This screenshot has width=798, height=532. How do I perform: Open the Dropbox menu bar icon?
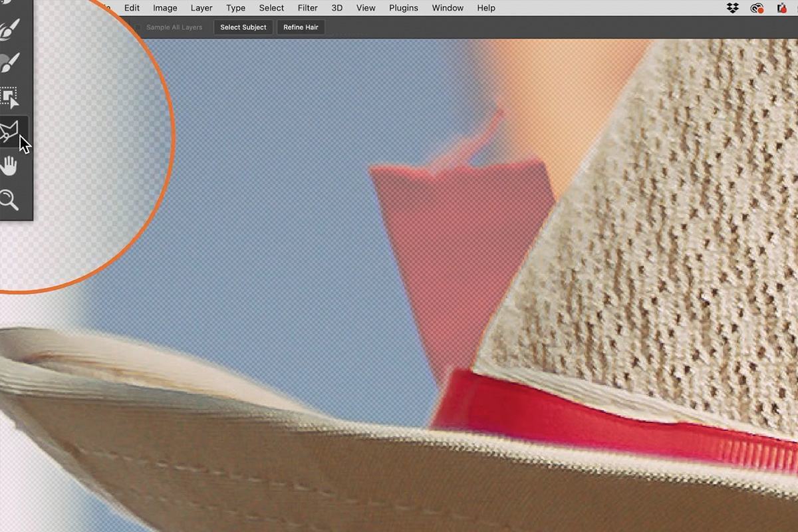[x=733, y=8]
